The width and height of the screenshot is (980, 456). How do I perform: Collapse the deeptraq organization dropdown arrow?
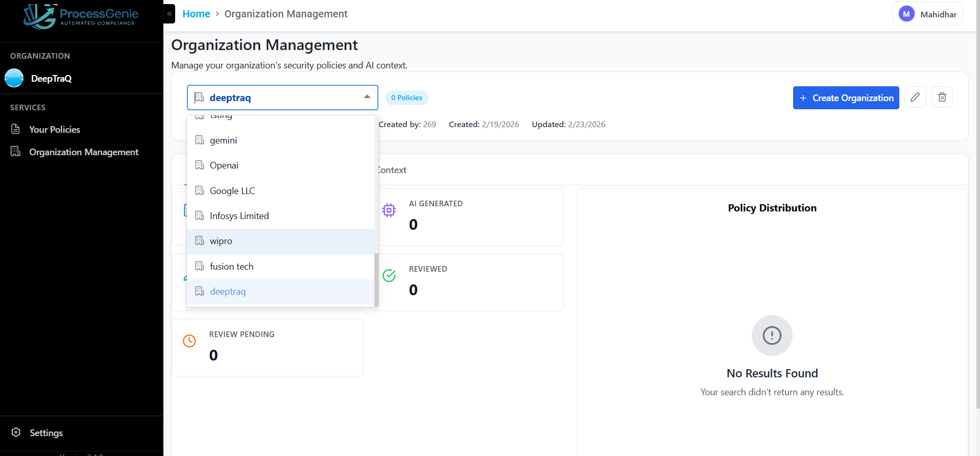(367, 97)
